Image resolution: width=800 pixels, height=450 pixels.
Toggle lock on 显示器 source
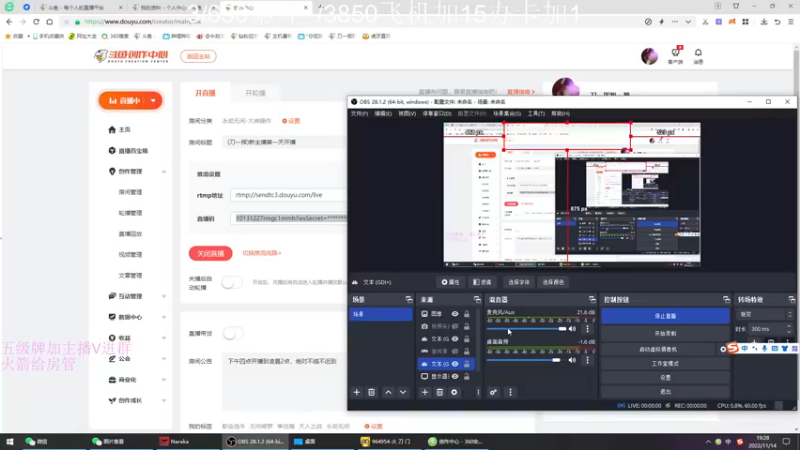click(466, 377)
